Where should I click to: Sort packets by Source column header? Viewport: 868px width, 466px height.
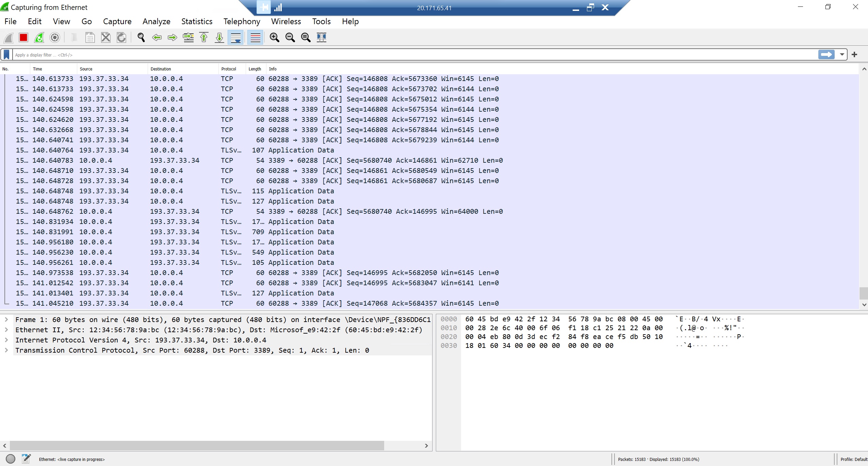pos(113,69)
